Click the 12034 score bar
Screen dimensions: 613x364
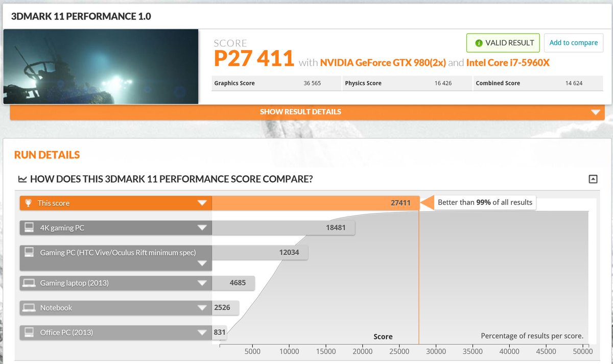[x=260, y=252]
